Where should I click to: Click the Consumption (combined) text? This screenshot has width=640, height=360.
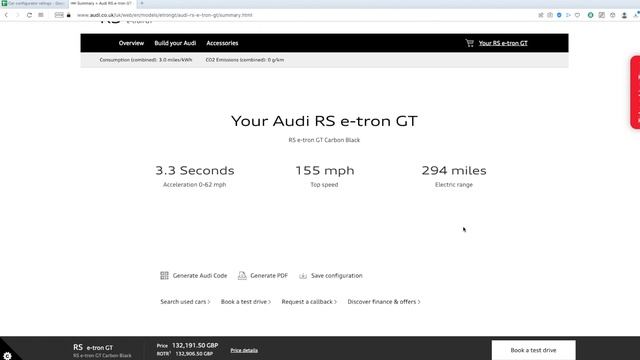[146, 60]
